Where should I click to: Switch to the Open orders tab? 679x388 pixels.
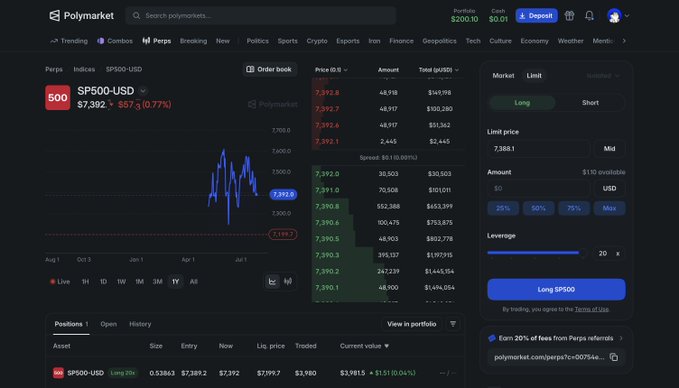[108, 324]
